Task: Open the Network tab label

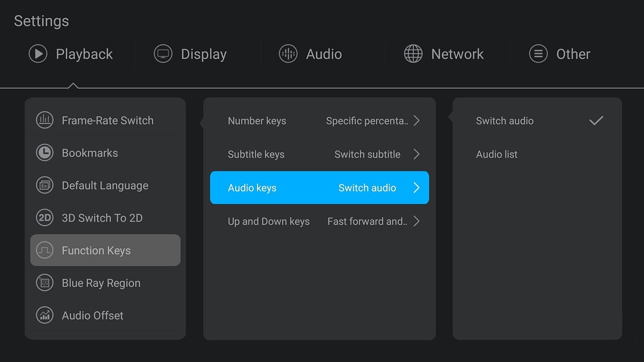Action: (457, 54)
